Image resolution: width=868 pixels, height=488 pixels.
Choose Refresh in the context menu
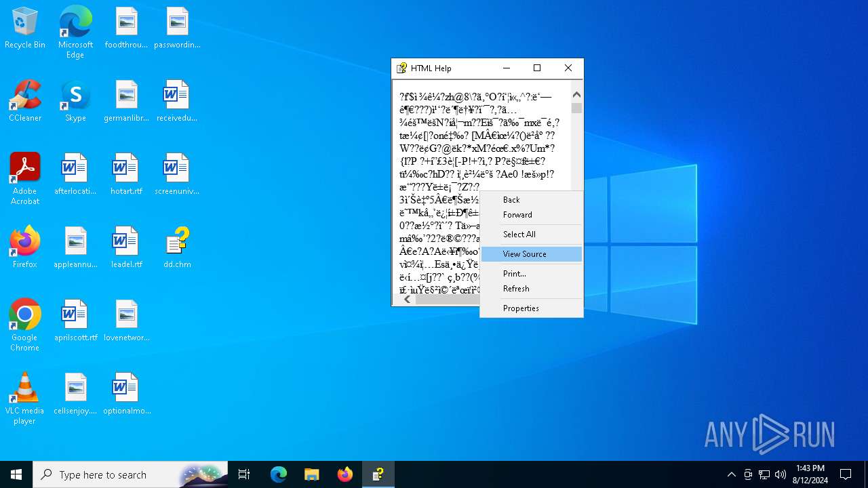(x=531, y=289)
